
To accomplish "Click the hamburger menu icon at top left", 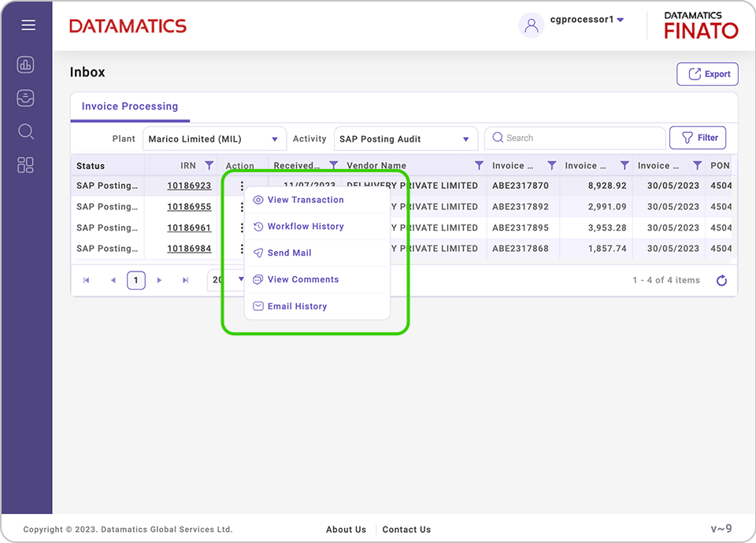I will [28, 24].
